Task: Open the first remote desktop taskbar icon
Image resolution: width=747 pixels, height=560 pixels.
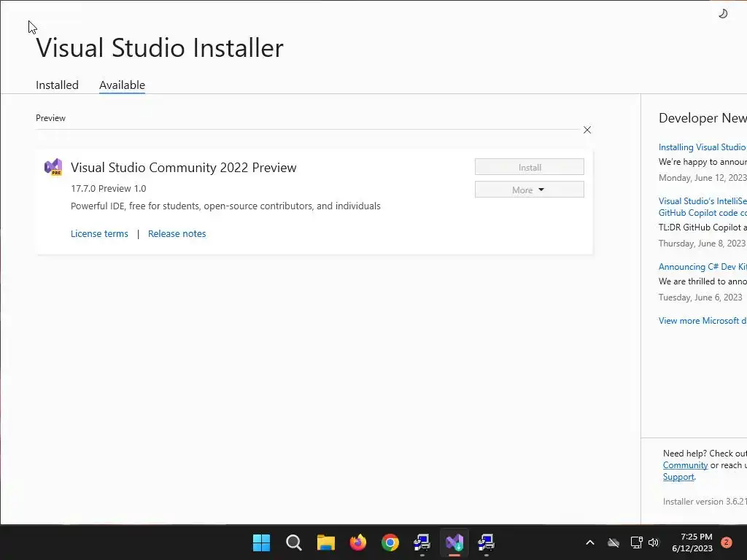Action: tap(422, 542)
